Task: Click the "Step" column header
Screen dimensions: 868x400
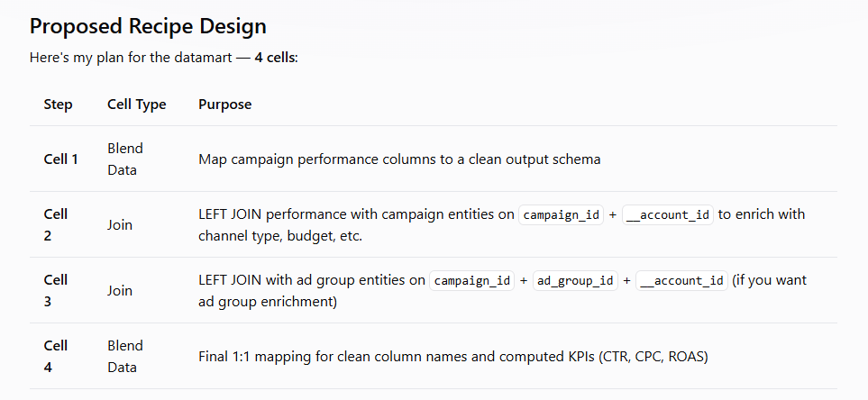Action: point(59,105)
